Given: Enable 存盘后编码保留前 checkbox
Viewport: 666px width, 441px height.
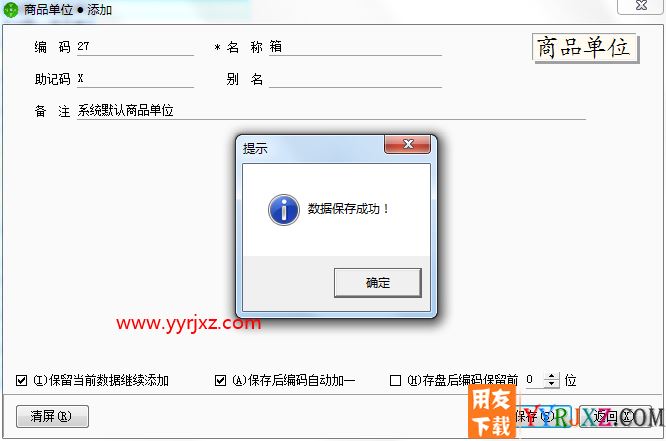Looking at the screenshot, I should point(395,380).
